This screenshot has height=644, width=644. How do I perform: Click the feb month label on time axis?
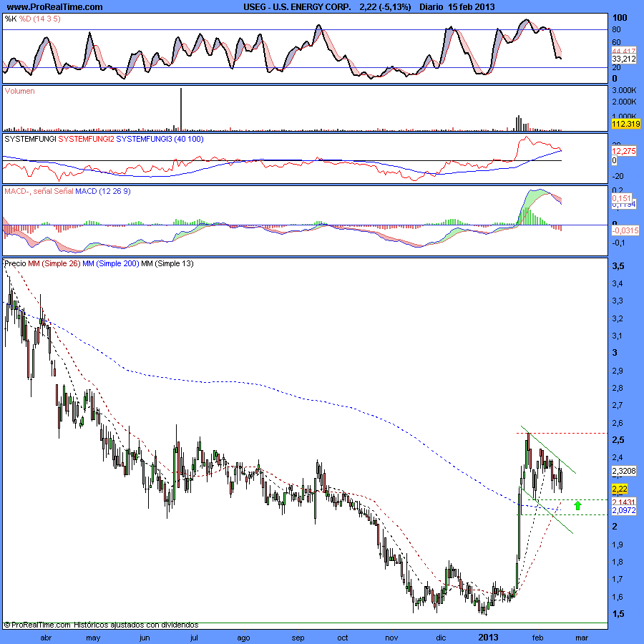pos(537,638)
